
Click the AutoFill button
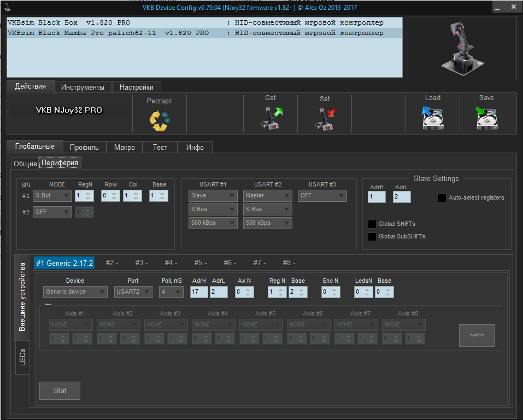(477, 335)
